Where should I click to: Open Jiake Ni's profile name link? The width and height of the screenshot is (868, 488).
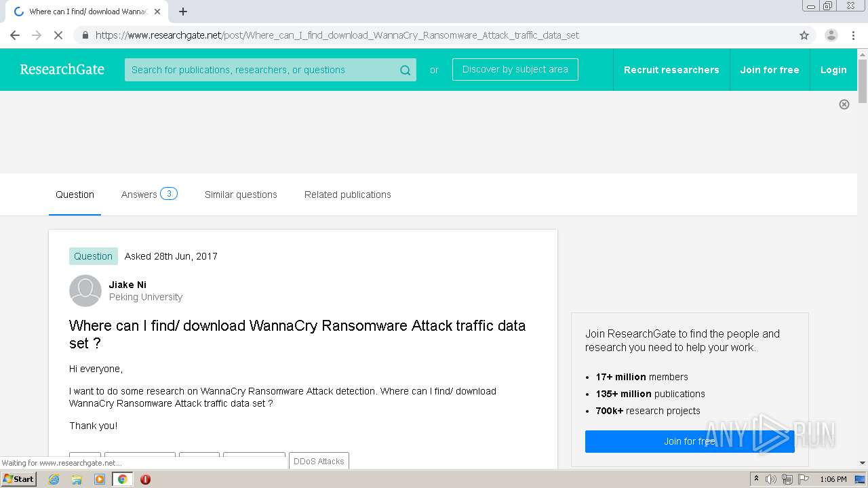(127, 285)
